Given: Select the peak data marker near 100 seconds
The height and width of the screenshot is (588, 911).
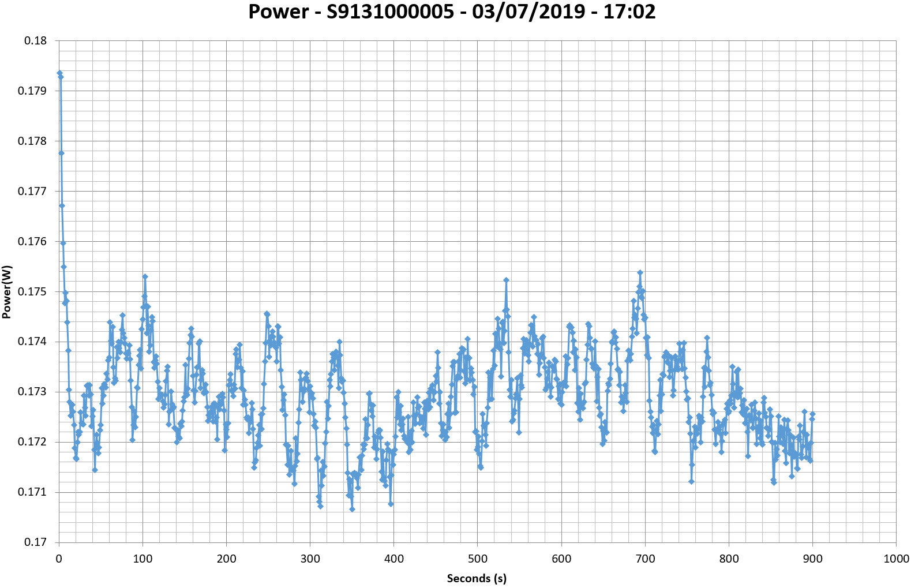Looking at the screenshot, I should 145,277.
